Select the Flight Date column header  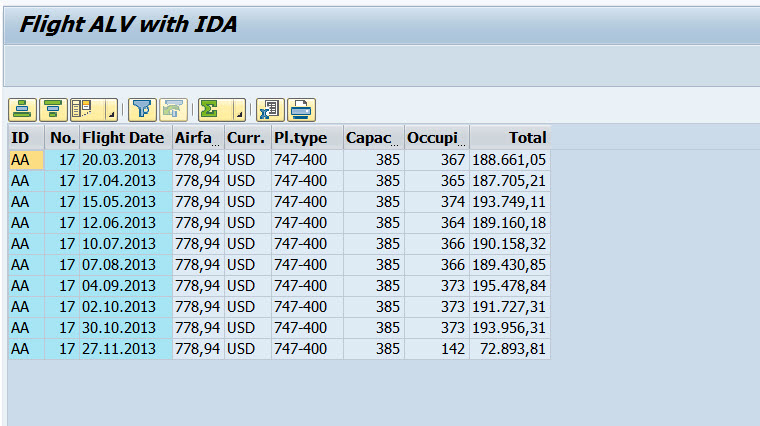pyautogui.click(x=123, y=138)
